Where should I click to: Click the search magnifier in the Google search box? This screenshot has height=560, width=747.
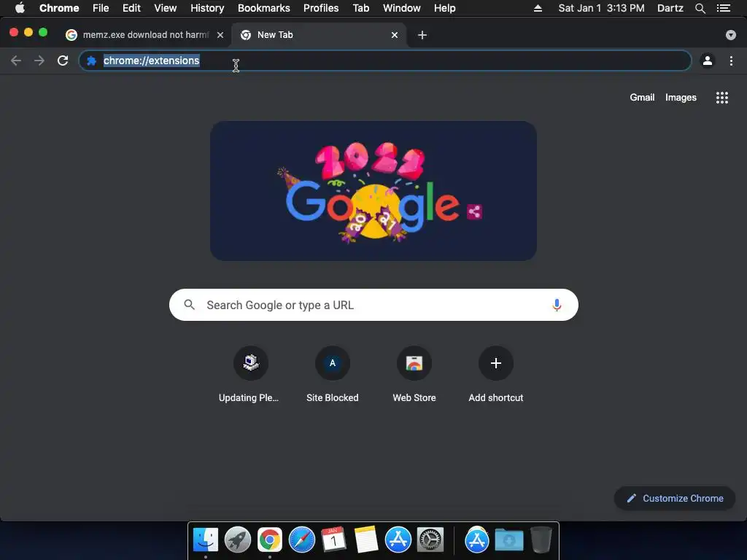coord(189,305)
